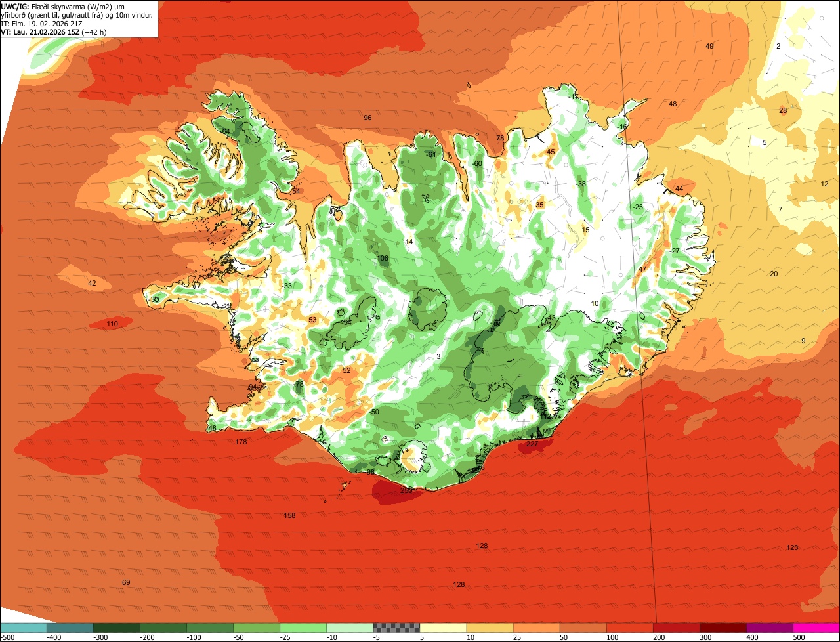Click the legend swatch between 300 and 400
Screen dimensions: 840x642
tap(723, 628)
